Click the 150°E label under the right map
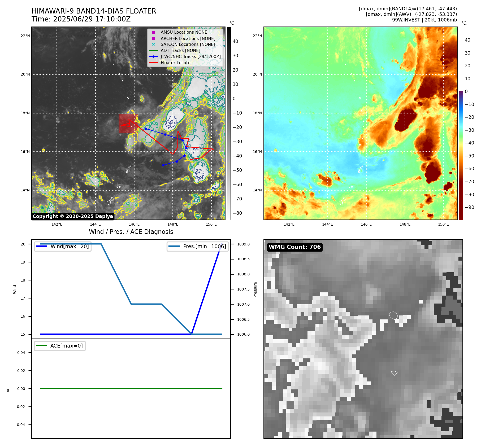 (x=444, y=224)
